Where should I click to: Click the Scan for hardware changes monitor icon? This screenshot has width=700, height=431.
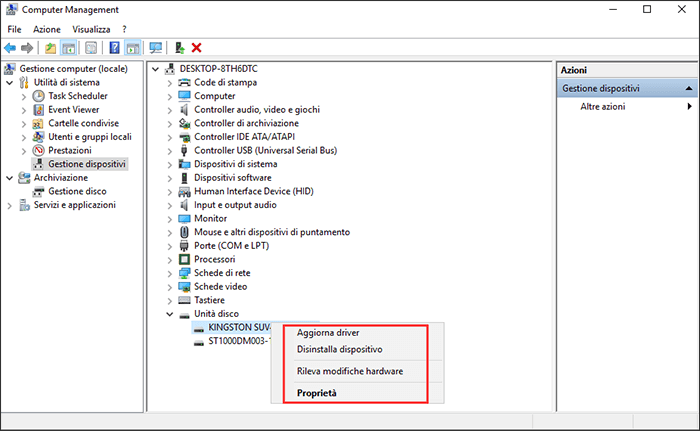coord(156,48)
